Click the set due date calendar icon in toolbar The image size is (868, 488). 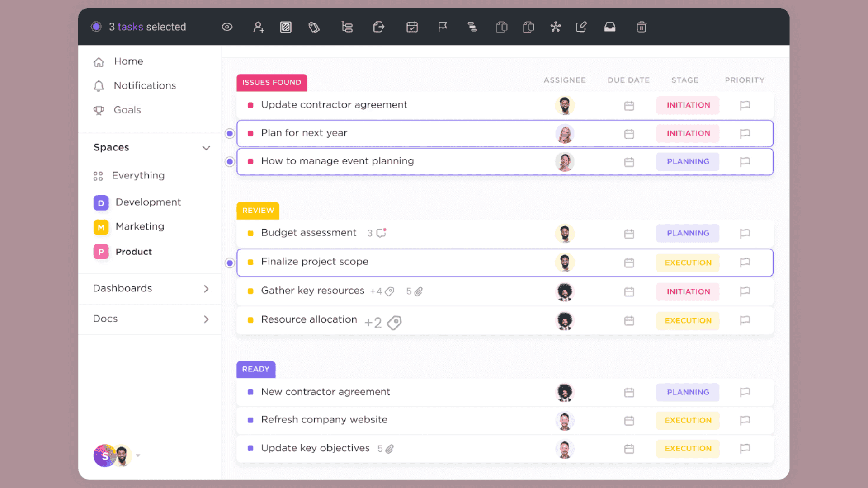(x=412, y=27)
